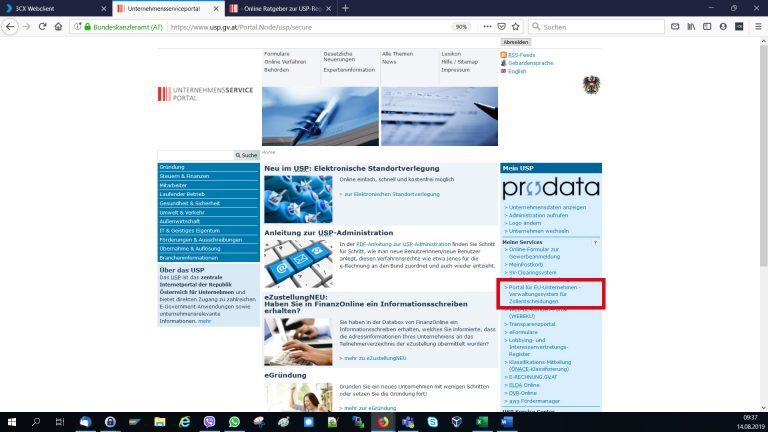Open Windows Start menu
768x432 pixels.
pyautogui.click(x=12, y=422)
